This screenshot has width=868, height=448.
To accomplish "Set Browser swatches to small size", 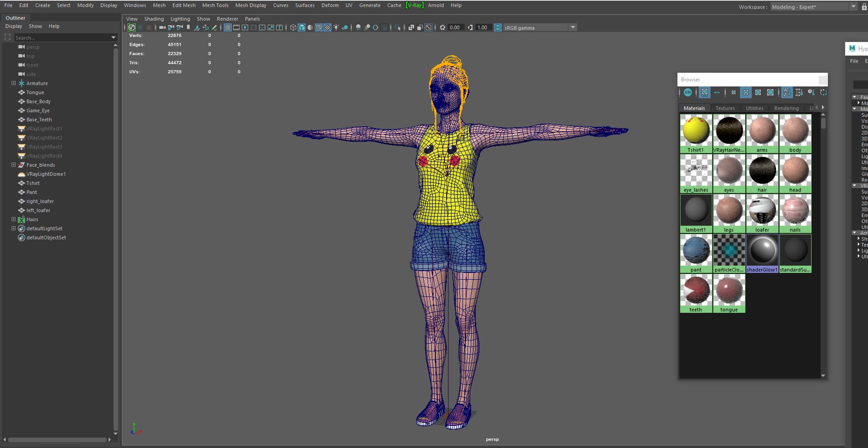I will [x=733, y=92].
